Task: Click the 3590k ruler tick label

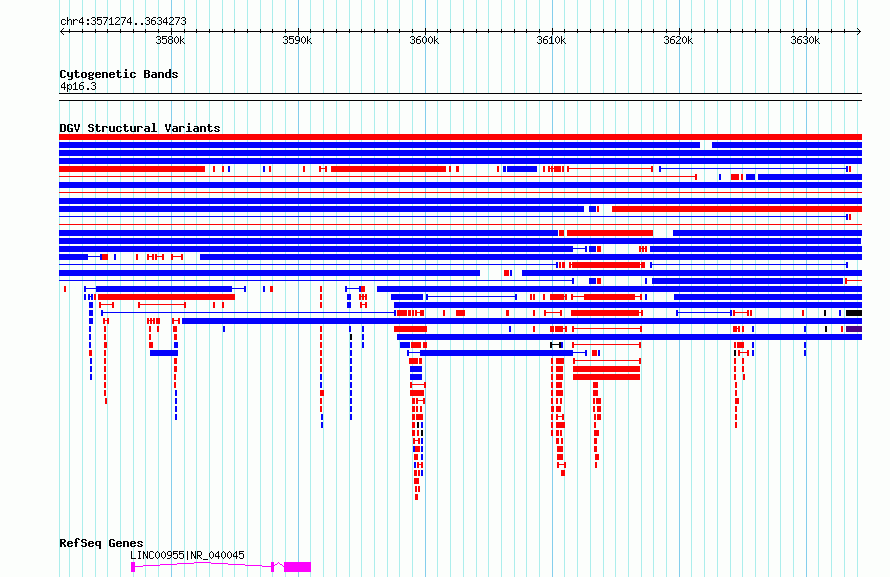Action: tap(297, 41)
